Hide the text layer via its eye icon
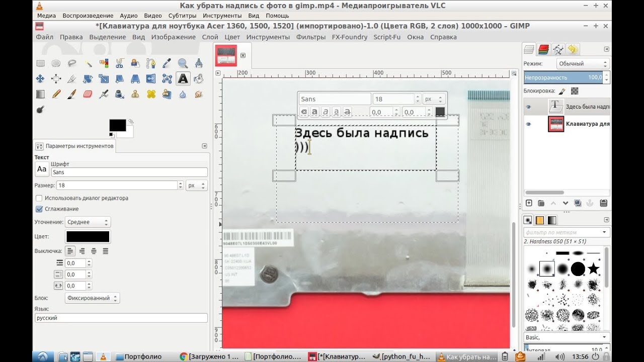 click(x=528, y=107)
